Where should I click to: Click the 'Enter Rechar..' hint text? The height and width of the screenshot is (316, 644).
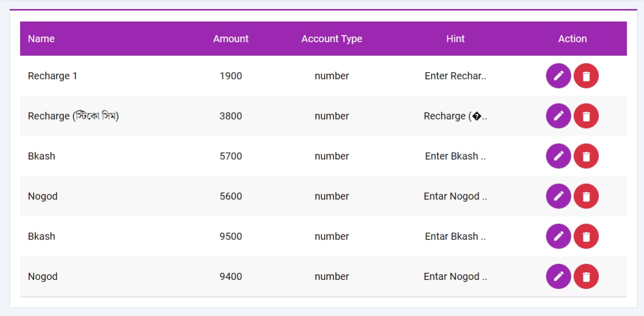coord(455,76)
